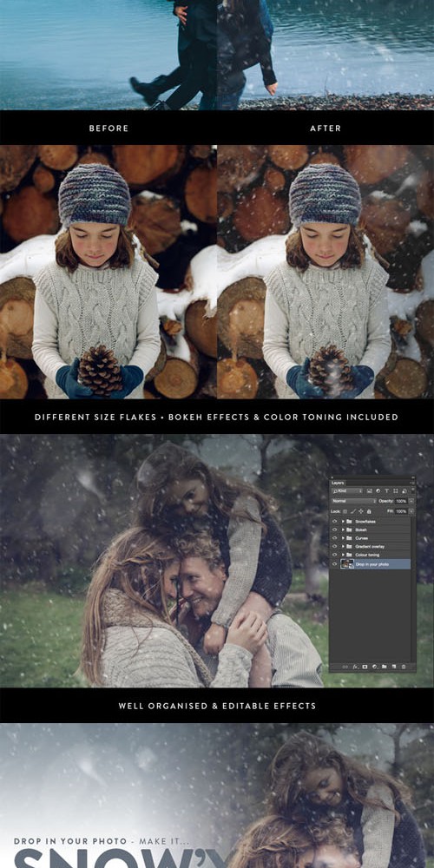This screenshot has width=434, height=868.
Task: Toggle the layer filtering switch
Action: (412, 490)
